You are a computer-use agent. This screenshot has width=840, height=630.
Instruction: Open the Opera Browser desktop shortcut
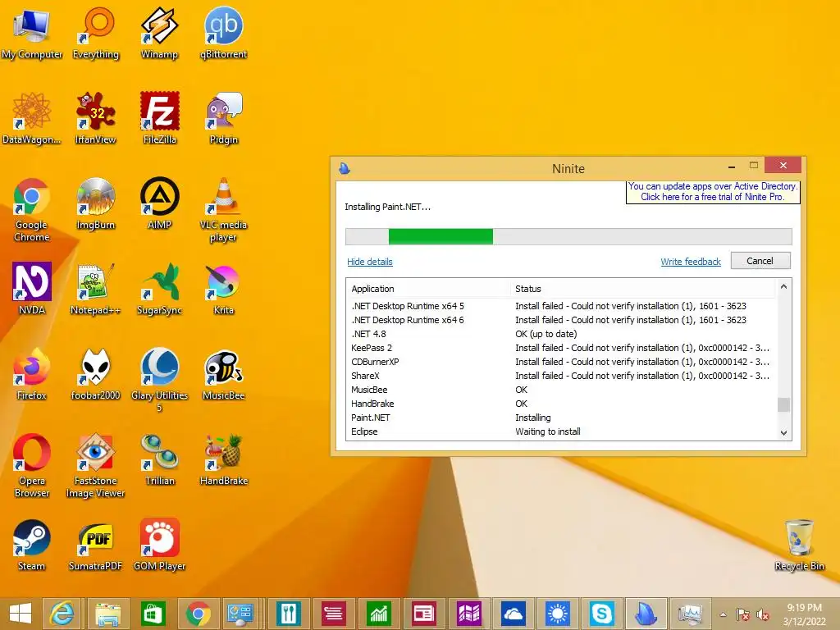32,465
